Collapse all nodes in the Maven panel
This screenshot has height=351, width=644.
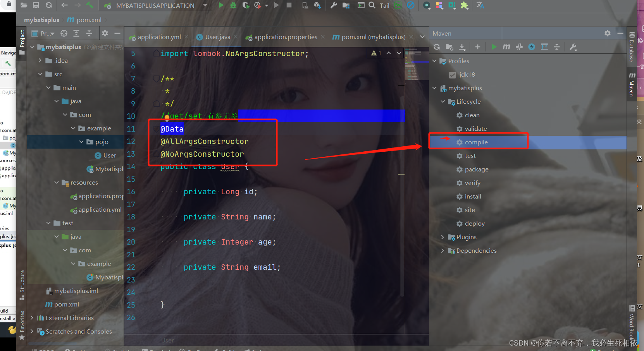point(557,47)
